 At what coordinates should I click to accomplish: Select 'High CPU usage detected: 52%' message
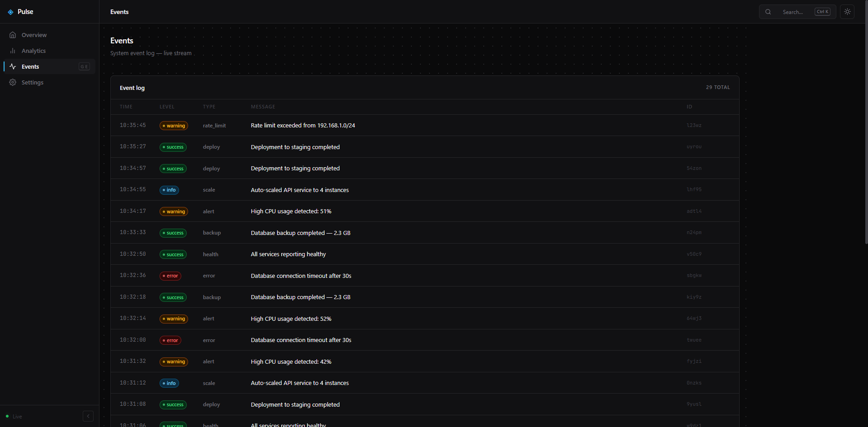291,319
